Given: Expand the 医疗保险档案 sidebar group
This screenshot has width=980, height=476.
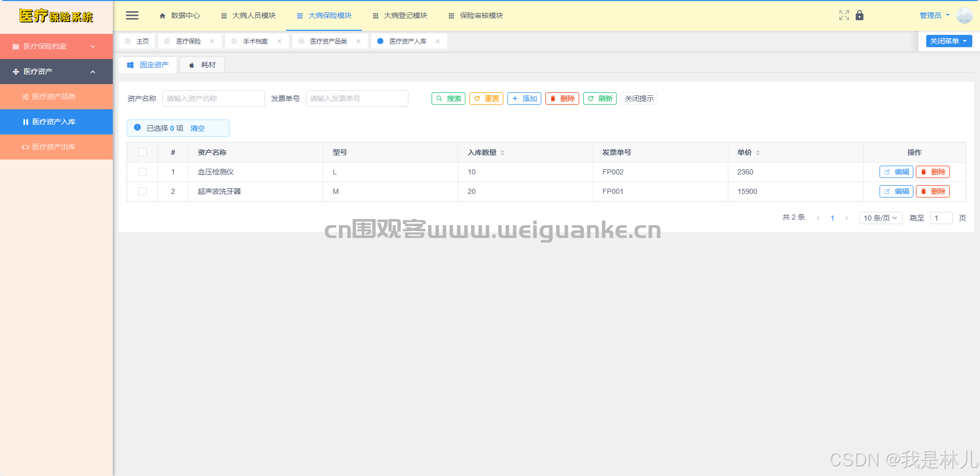Looking at the screenshot, I should [56, 46].
